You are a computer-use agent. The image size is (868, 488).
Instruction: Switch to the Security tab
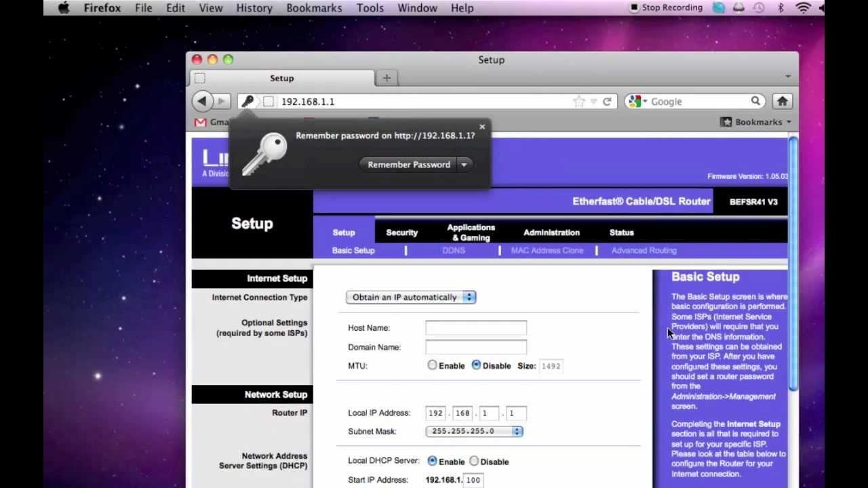402,232
